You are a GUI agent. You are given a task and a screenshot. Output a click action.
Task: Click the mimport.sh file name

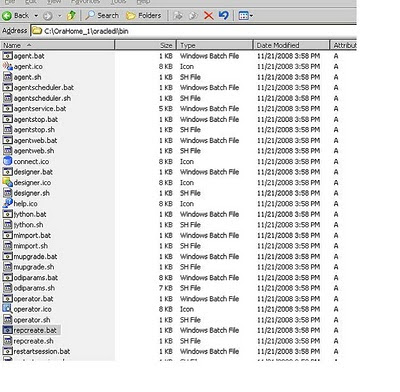[31, 246]
